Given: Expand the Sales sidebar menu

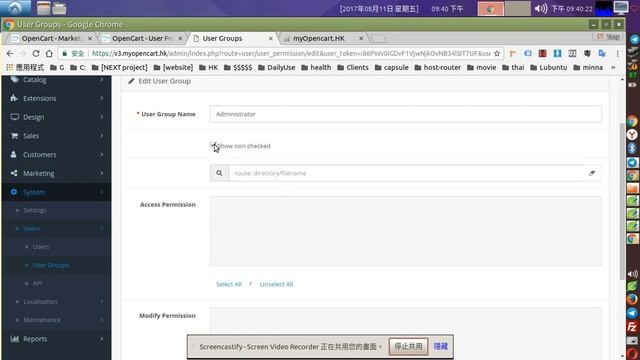Looking at the screenshot, I should tap(56, 136).
